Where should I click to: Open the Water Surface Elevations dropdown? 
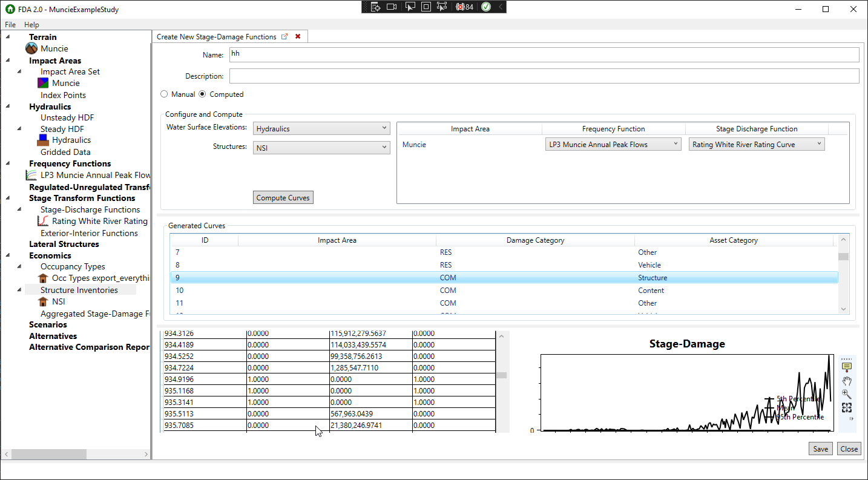click(384, 128)
